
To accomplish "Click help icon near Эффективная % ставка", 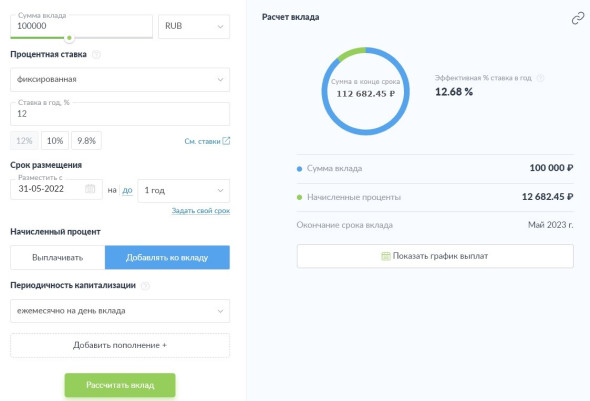I will [x=540, y=78].
